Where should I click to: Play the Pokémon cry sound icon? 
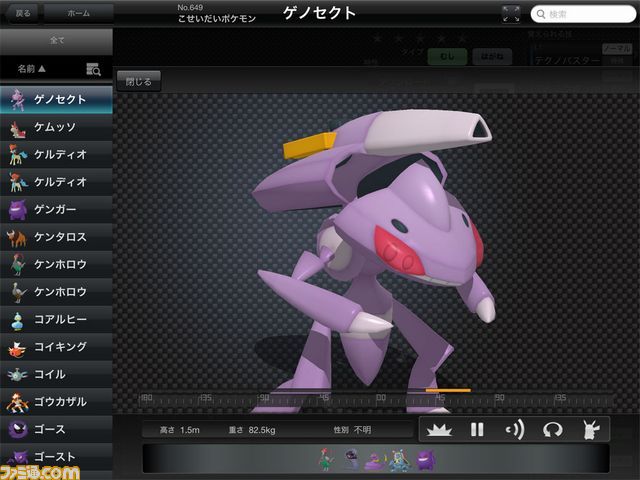515,430
